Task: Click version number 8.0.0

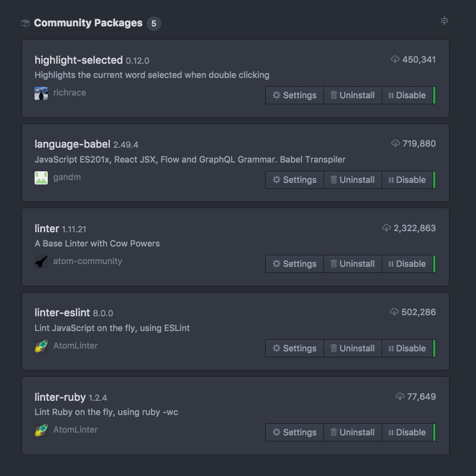Action: tap(103, 313)
